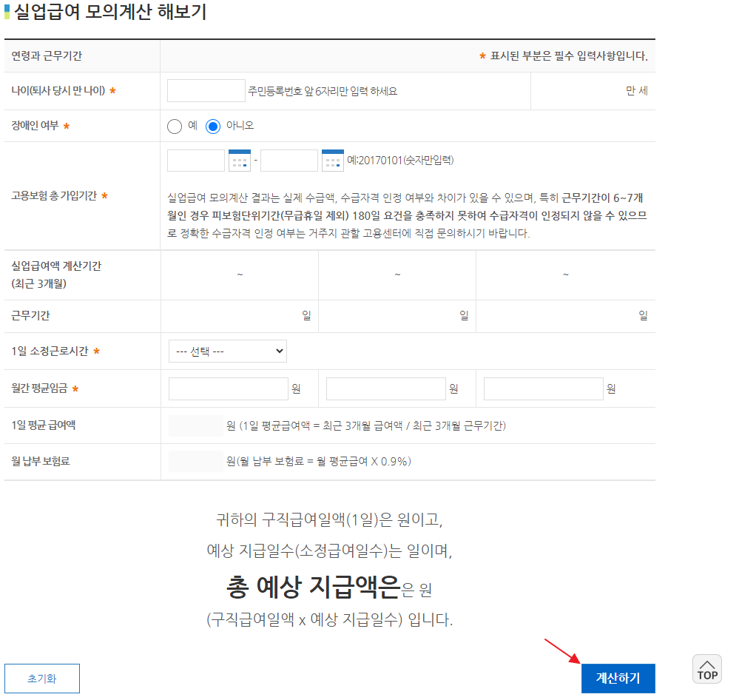Click the last 실업급여액 계산기간 cell
The height and width of the screenshot is (700, 739).
coord(565,274)
